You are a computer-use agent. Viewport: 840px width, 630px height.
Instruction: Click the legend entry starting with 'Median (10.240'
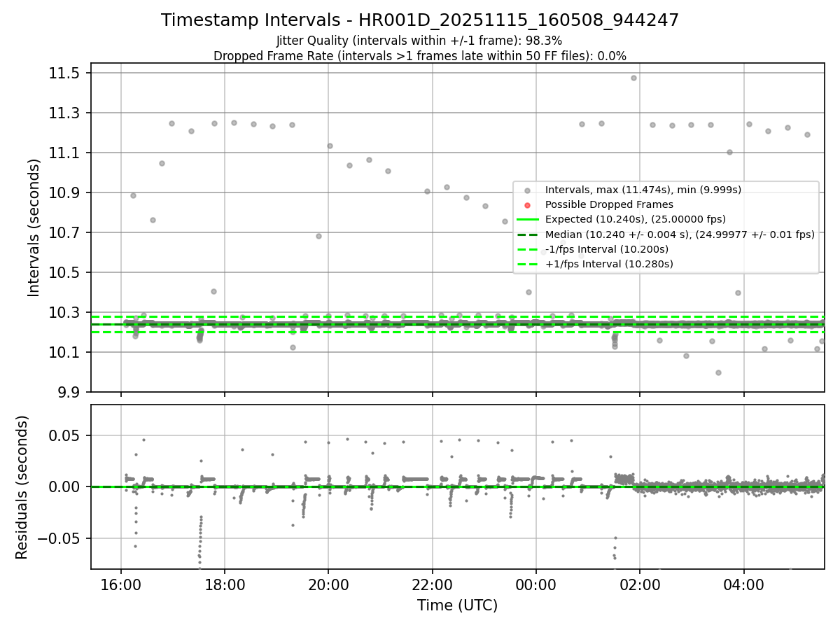680,234
